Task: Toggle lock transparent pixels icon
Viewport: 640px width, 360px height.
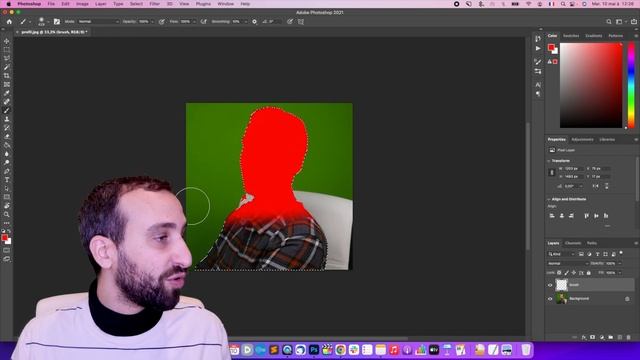Action: pyautogui.click(x=559, y=273)
